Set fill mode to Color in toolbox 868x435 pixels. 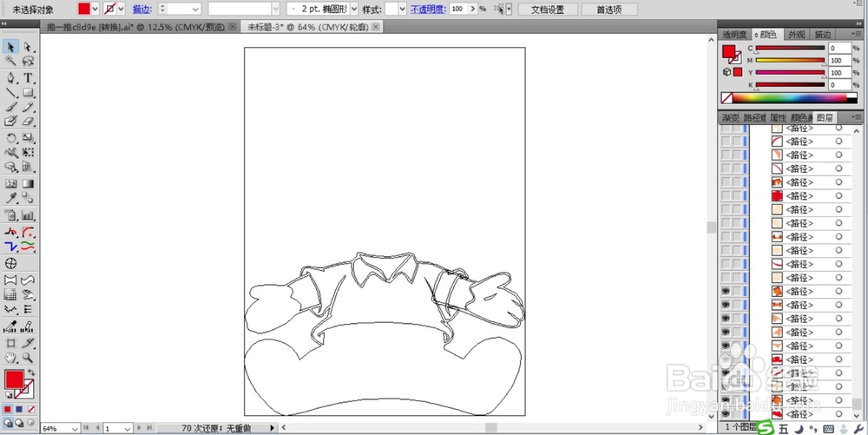(x=8, y=409)
